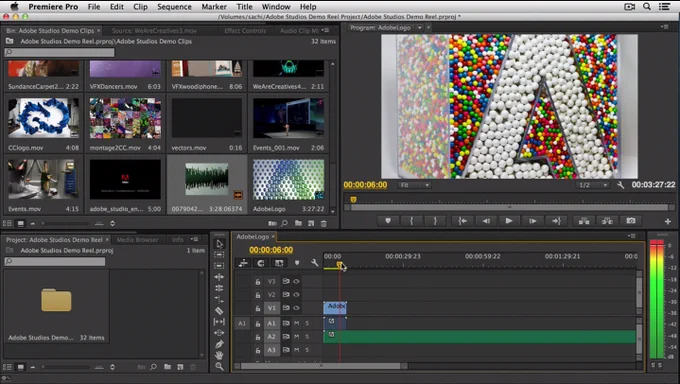Open Program AdobeLogo sequence dropdown
This screenshot has width=680, height=384.
point(419,27)
